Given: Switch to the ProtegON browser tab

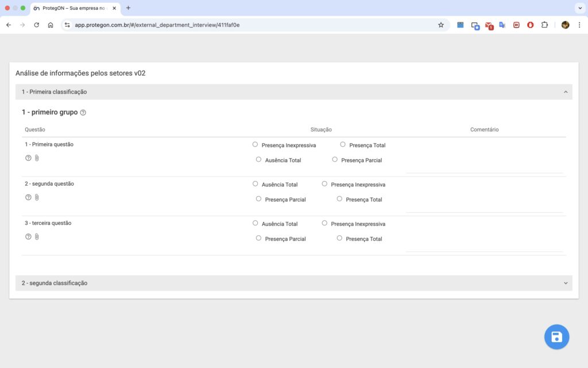Looking at the screenshot, I should coord(72,8).
